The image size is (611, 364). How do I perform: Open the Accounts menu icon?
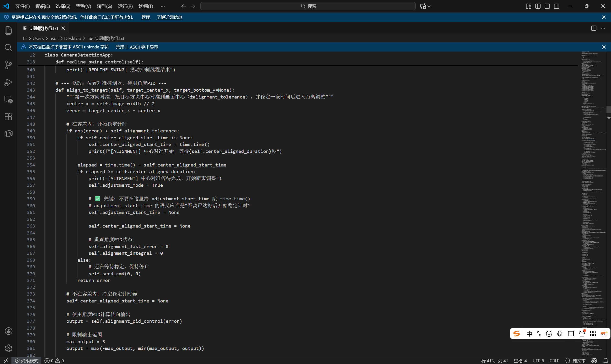[x=8, y=331]
